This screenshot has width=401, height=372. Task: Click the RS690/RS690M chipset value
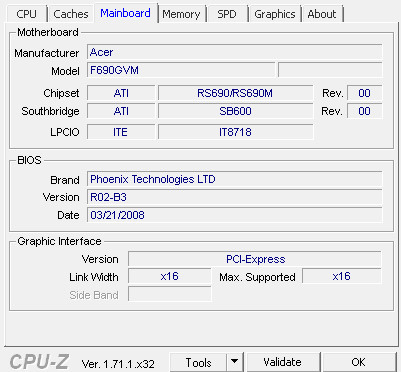click(x=235, y=93)
